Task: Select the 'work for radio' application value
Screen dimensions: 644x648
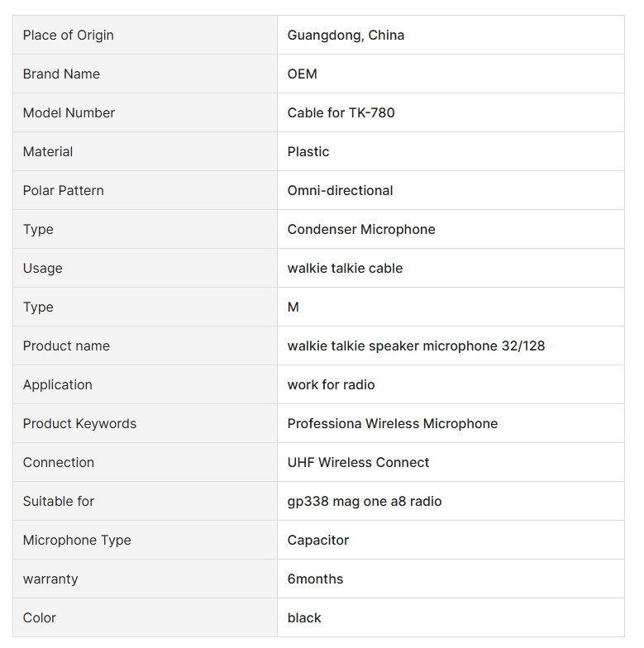Action: [x=331, y=384]
